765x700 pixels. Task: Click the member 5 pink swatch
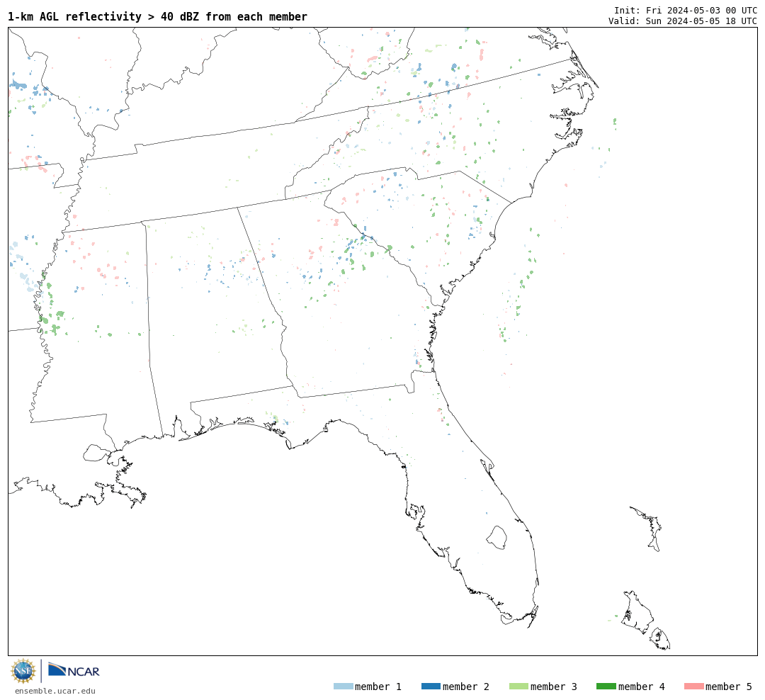693,687
